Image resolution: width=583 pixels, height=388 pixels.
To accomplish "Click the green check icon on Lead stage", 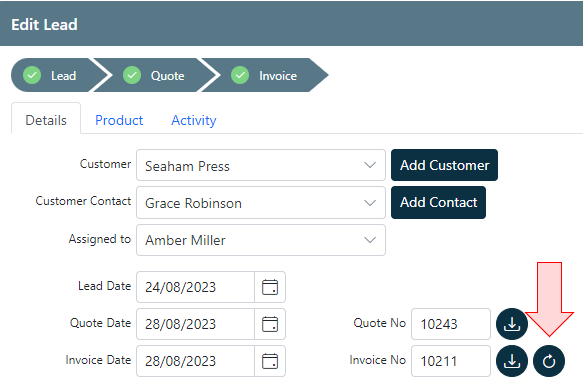I will pos(32,75).
